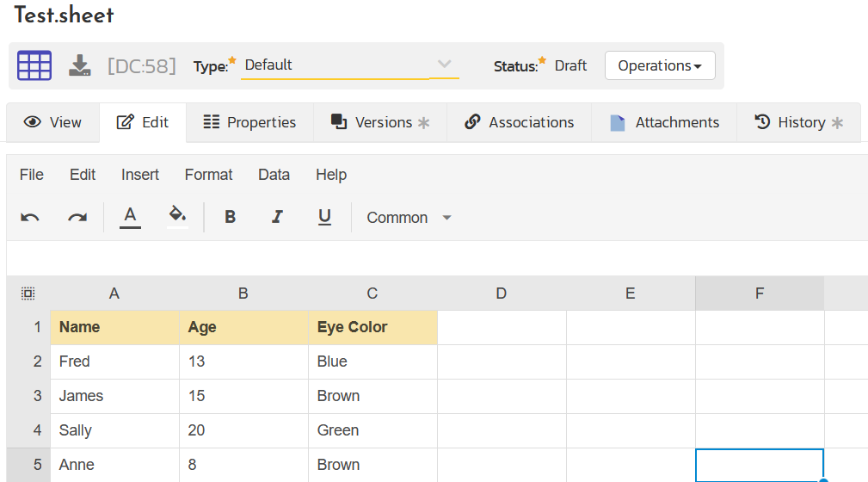
Task: Select the cell containing Sally
Action: point(114,430)
